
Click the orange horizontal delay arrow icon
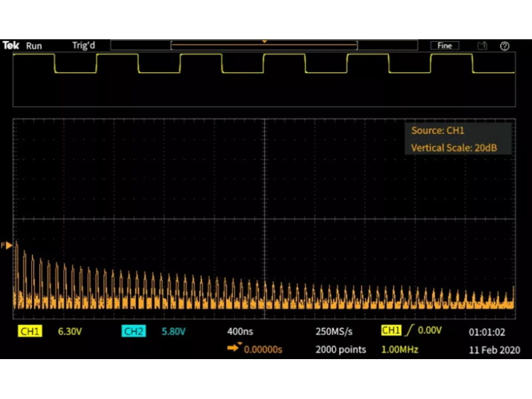tap(235, 348)
